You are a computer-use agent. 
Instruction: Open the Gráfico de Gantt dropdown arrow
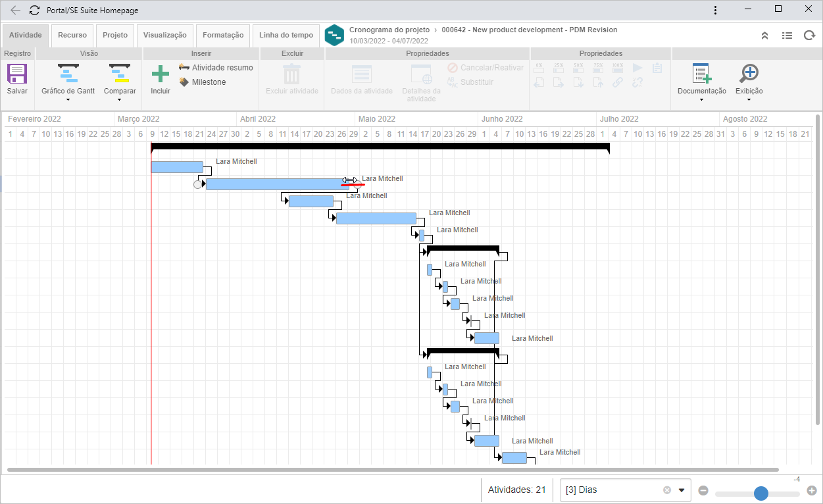(68, 100)
